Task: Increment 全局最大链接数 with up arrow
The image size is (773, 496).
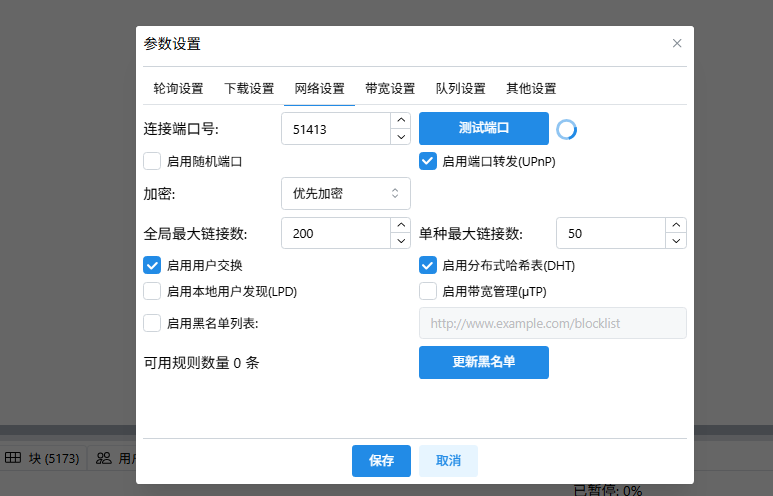Action: click(401, 225)
